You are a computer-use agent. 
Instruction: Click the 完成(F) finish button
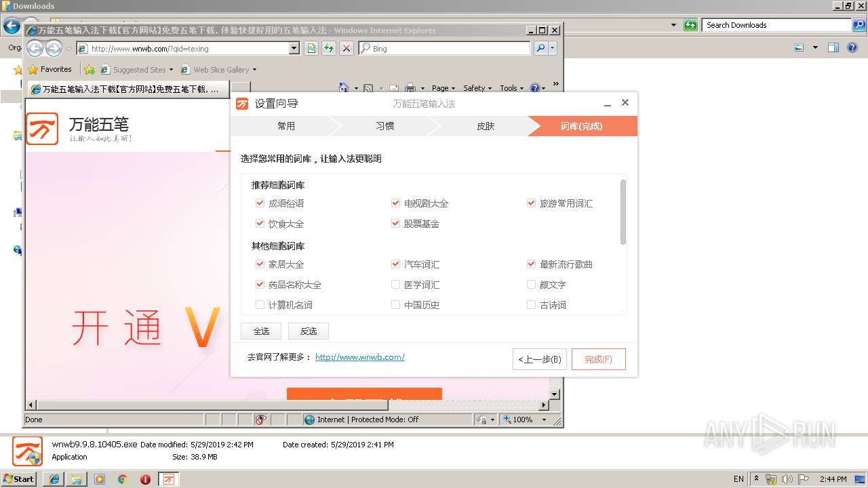598,359
